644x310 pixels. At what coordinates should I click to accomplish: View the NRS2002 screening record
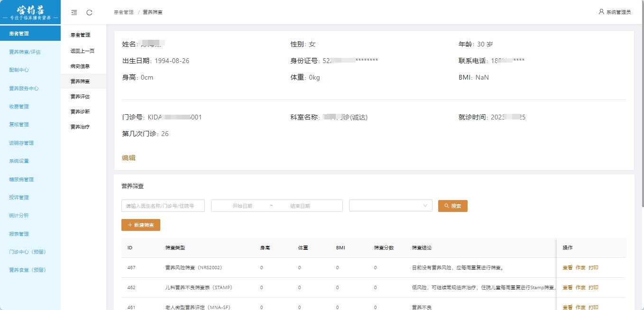tap(567, 268)
